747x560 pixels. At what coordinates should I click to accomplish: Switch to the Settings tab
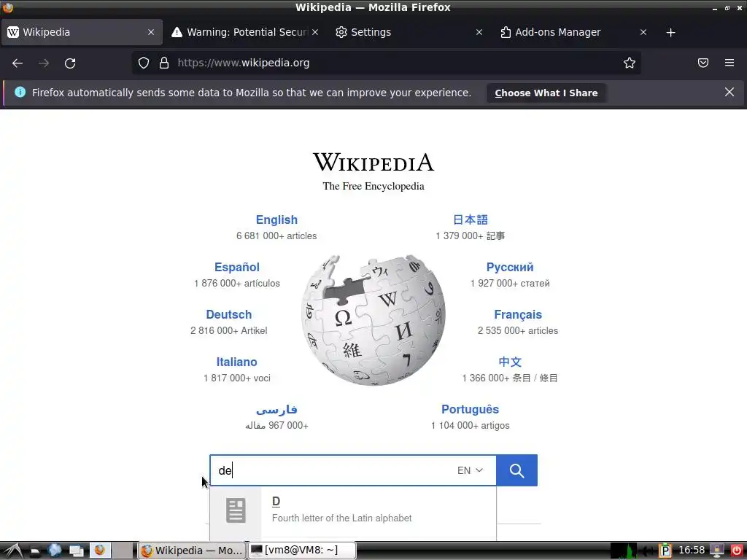(410, 32)
